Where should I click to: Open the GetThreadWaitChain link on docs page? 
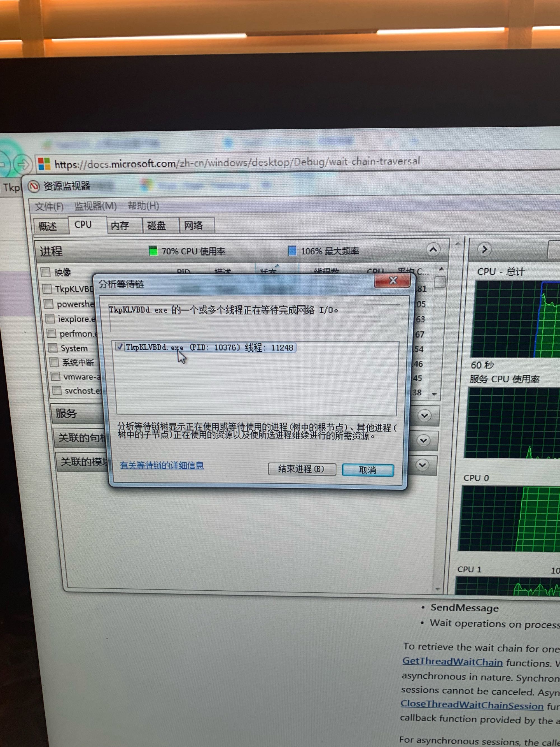click(453, 662)
